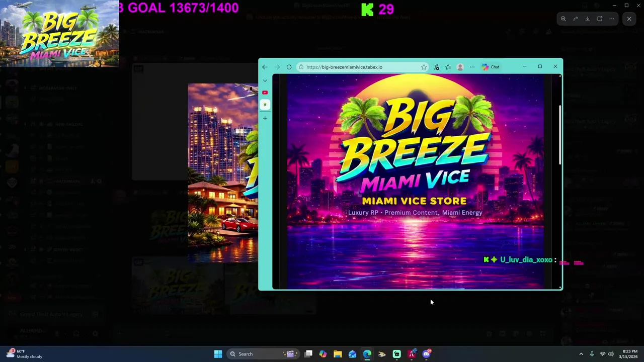The image size is (644, 362).
Task: Click the browser page vertical scrollbar
Action: click(x=560, y=135)
